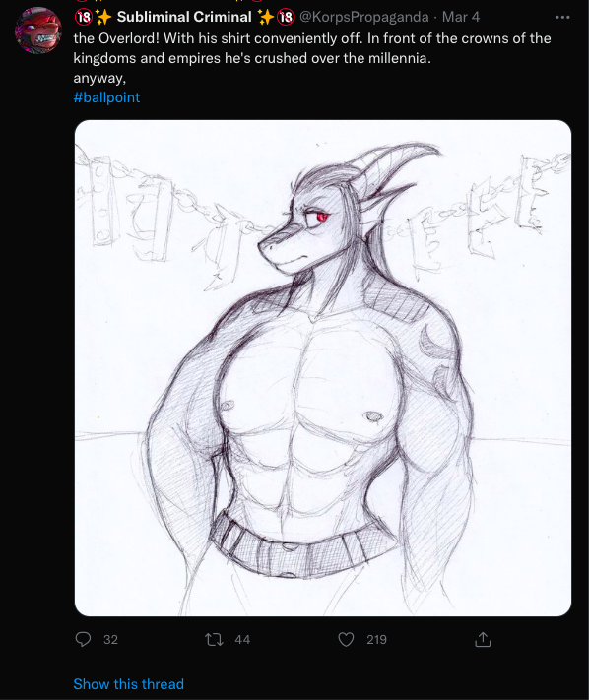
Task: Click the dragon's red eye in the drawing
Action: [x=323, y=217]
